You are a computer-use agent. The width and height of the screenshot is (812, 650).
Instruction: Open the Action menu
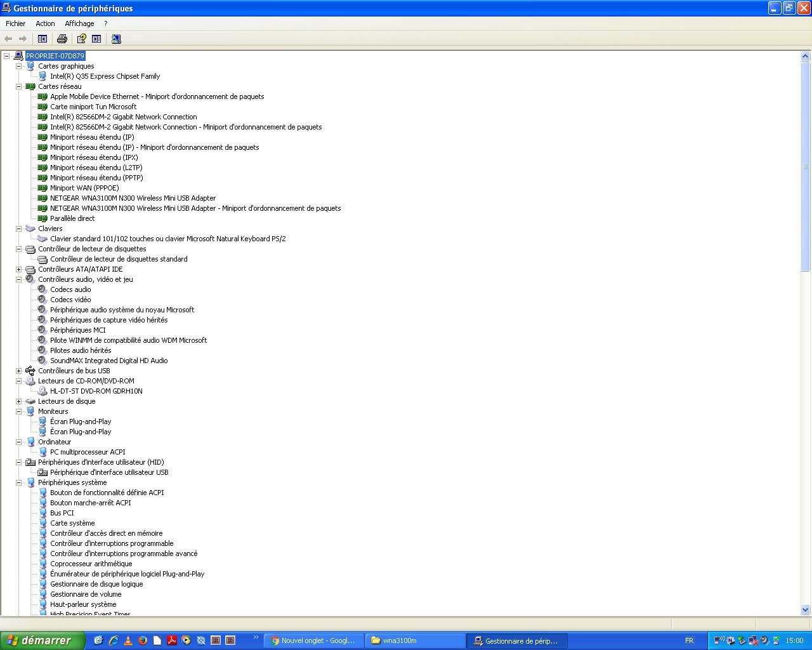tap(45, 23)
